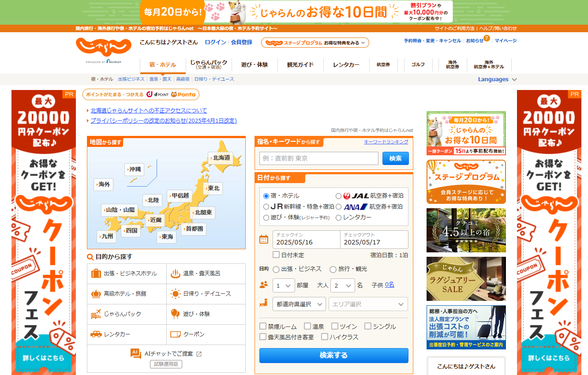Switch to the 航空券 tab
The height and width of the screenshot is (375, 588).
(383, 64)
